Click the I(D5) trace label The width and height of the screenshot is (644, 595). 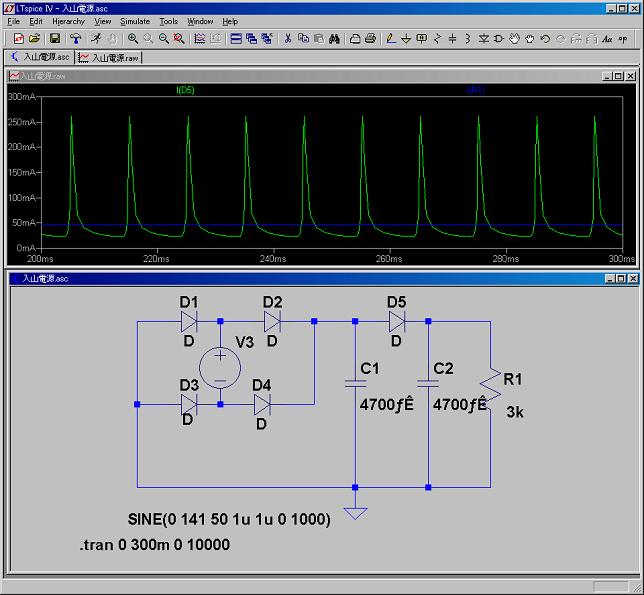[x=185, y=90]
